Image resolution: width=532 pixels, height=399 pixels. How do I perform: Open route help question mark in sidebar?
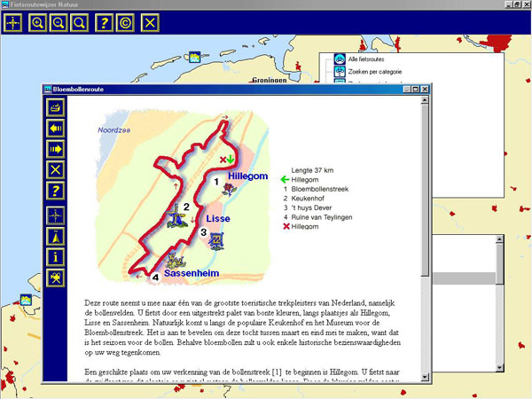[x=57, y=191]
